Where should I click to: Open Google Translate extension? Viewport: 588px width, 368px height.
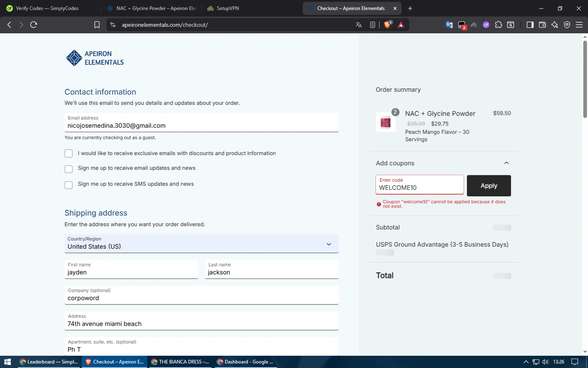point(449,25)
